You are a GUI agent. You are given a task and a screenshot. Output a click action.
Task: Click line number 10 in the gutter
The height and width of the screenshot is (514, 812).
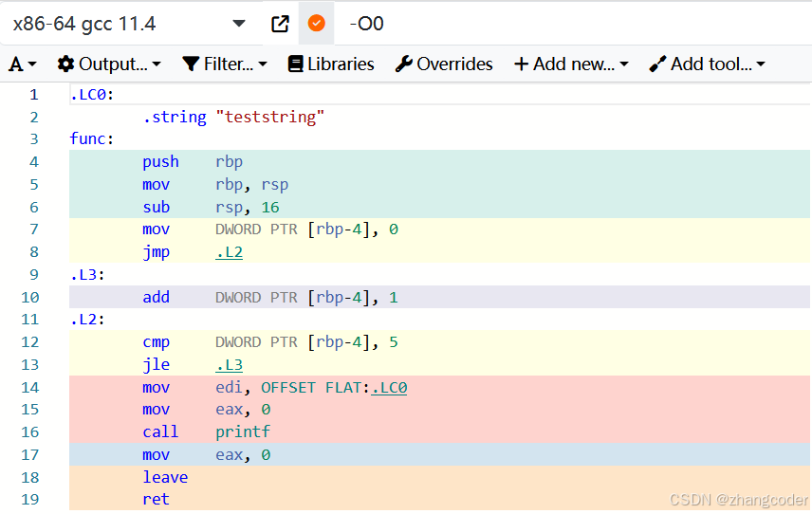(30, 298)
